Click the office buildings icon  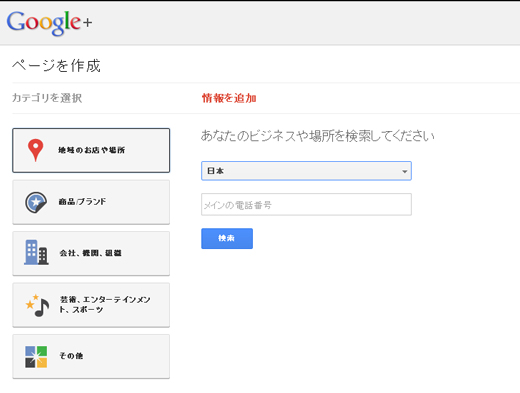coord(36,252)
